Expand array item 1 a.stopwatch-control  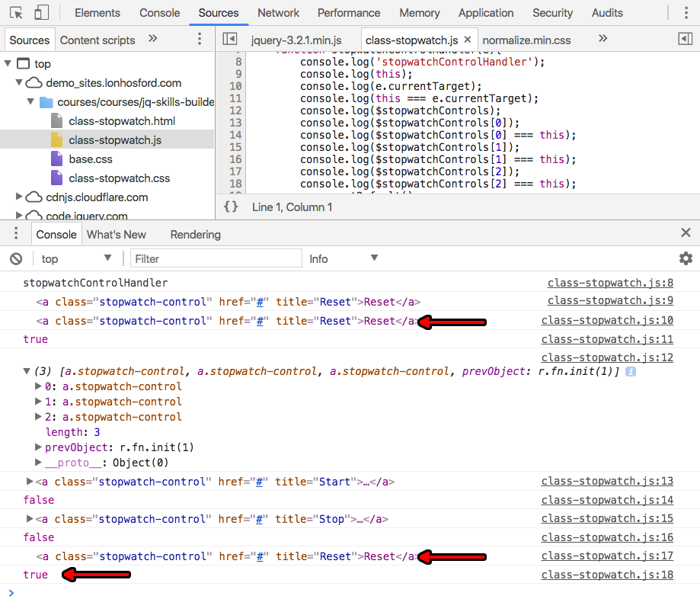[38, 401]
